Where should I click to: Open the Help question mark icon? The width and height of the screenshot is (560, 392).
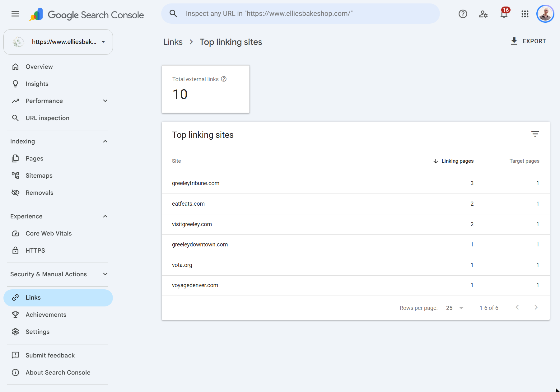tap(463, 14)
